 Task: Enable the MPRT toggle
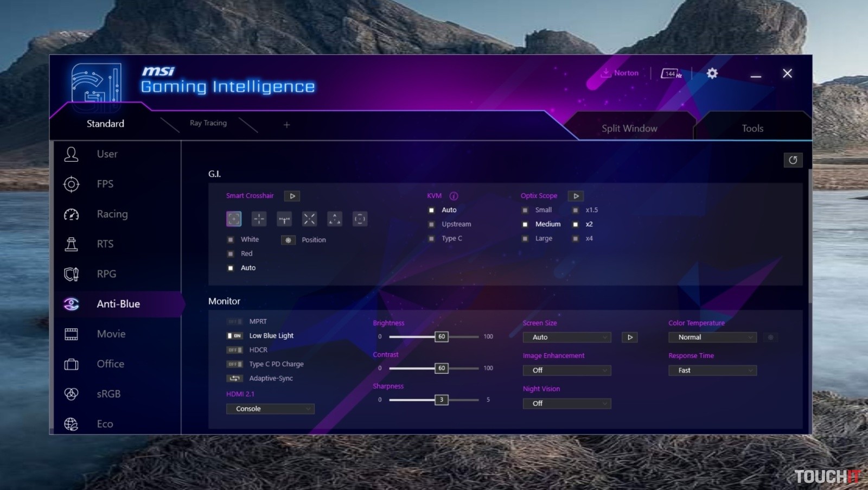coord(234,322)
